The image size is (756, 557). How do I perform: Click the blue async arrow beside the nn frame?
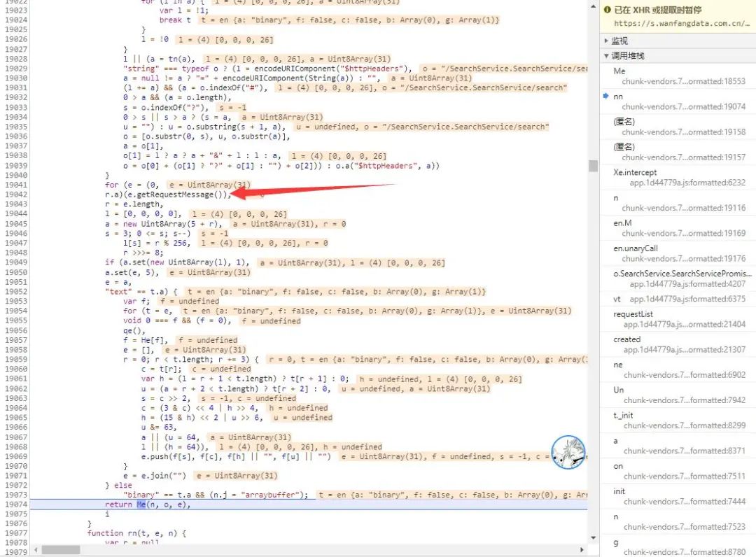[607, 95]
